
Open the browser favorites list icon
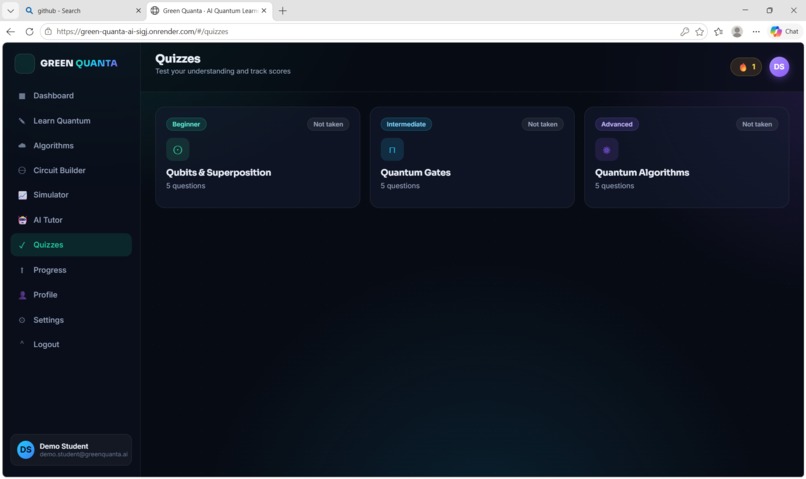click(x=718, y=31)
